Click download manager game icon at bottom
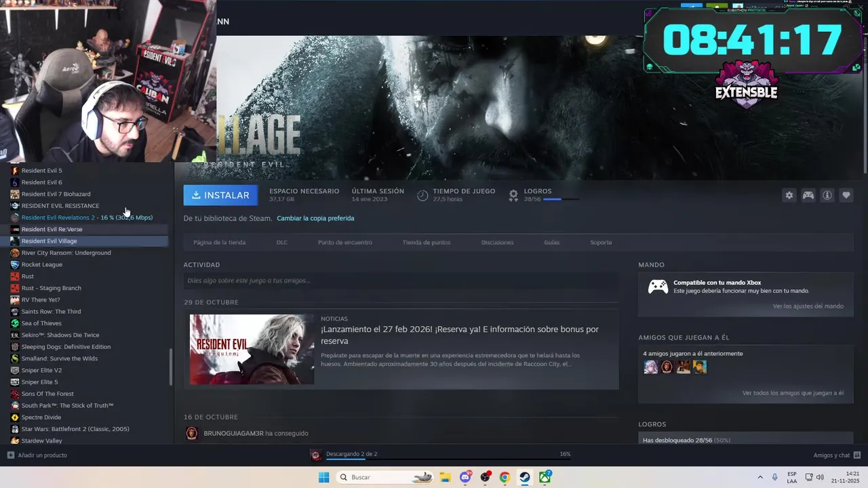Image resolution: width=868 pixels, height=488 pixels. [x=315, y=455]
